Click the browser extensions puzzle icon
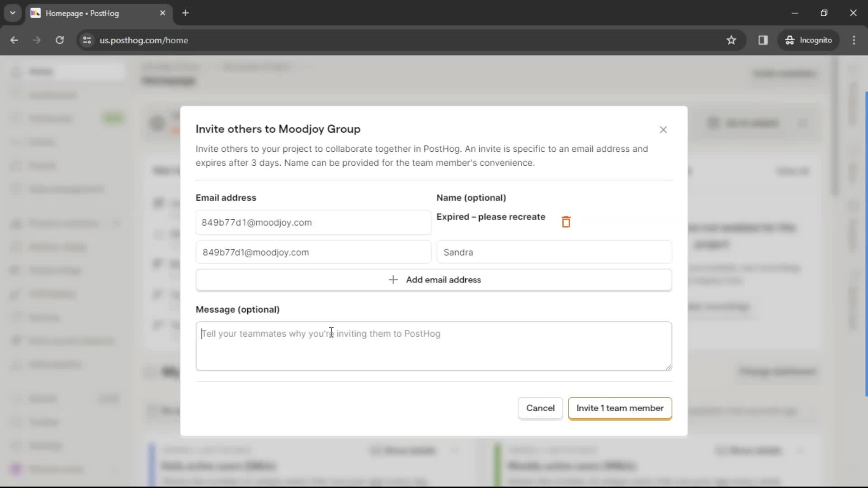868x488 pixels. 763,40
